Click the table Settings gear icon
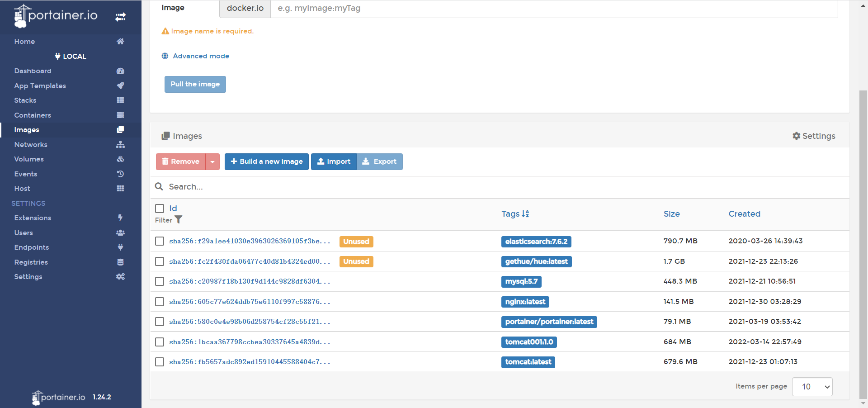 pyautogui.click(x=797, y=136)
